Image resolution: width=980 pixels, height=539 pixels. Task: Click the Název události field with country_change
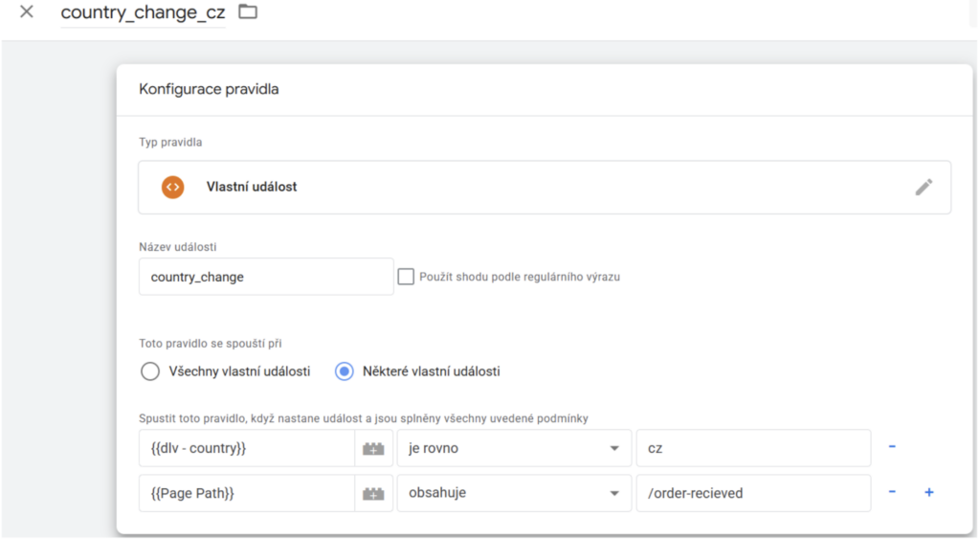265,277
